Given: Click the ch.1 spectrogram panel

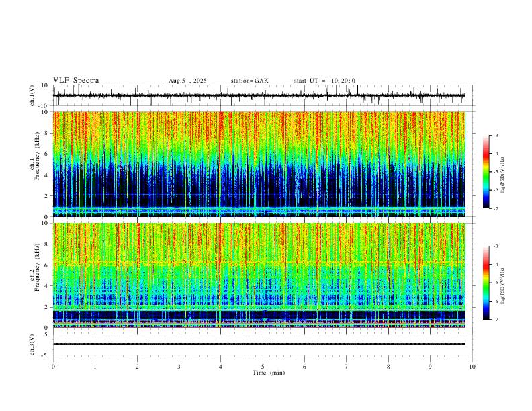Looking at the screenshot, I should click(259, 164).
